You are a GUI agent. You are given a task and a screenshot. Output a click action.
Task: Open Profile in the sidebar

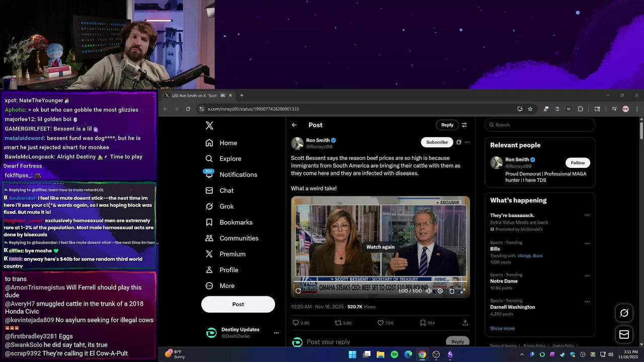coord(222,270)
